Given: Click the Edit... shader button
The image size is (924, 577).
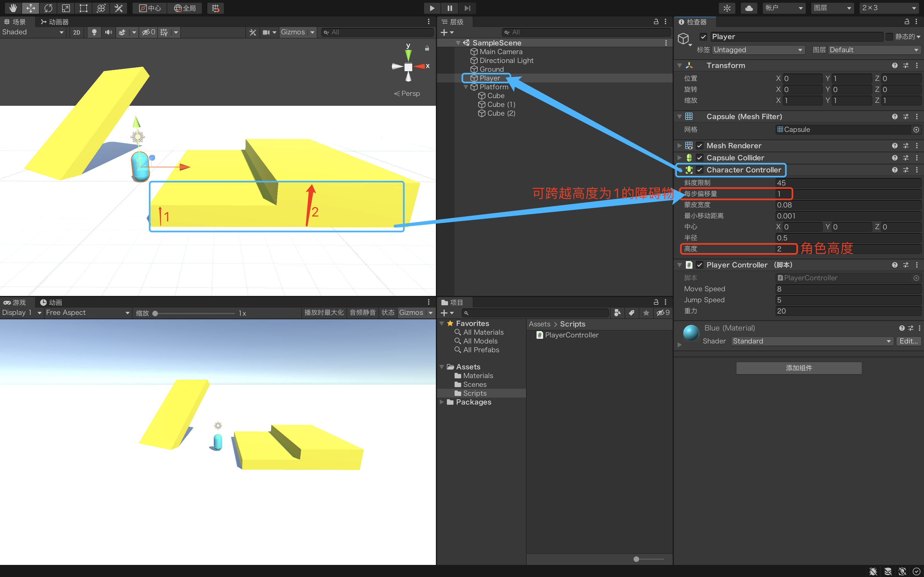Looking at the screenshot, I should tap(908, 341).
